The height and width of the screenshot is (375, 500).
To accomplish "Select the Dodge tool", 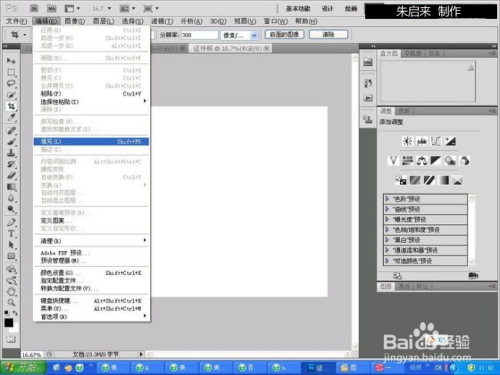I will pos(11,209).
